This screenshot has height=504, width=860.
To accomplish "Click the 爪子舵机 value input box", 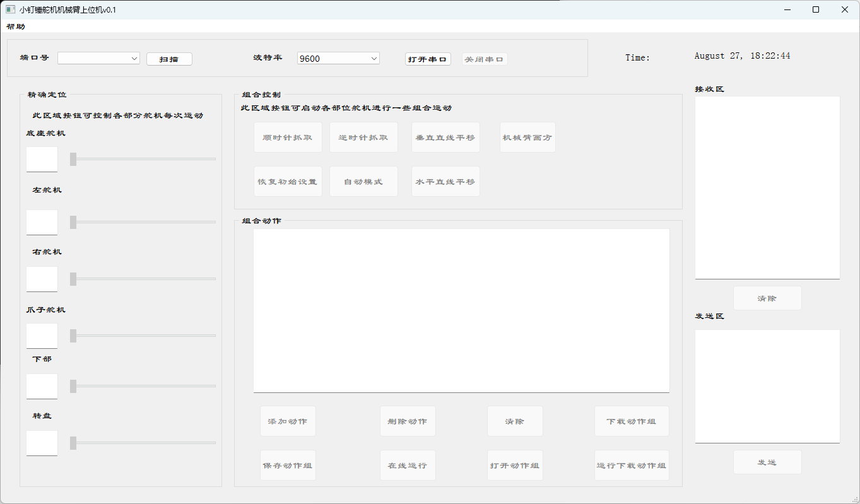I will pos(42,336).
